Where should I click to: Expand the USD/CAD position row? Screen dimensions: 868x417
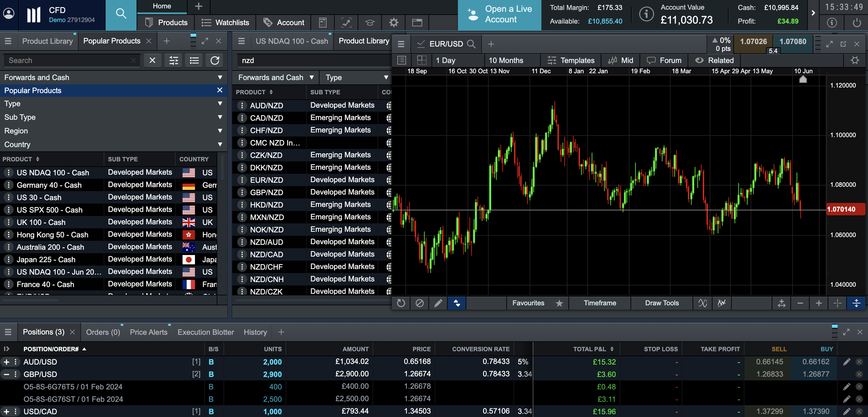pos(7,411)
